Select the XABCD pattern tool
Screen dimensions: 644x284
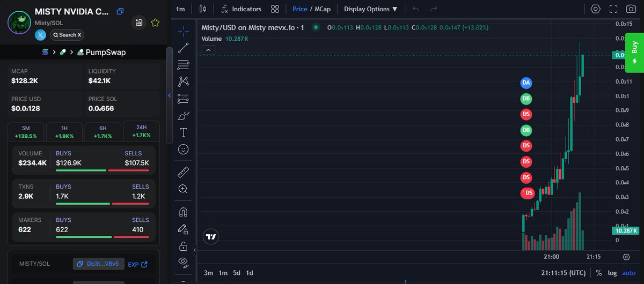(184, 81)
